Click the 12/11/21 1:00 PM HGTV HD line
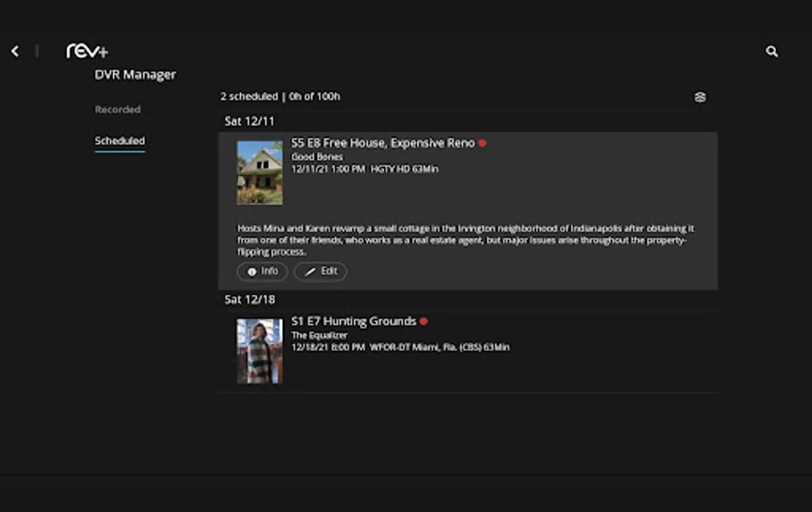Viewport: 812px width, 512px height. tap(365, 169)
